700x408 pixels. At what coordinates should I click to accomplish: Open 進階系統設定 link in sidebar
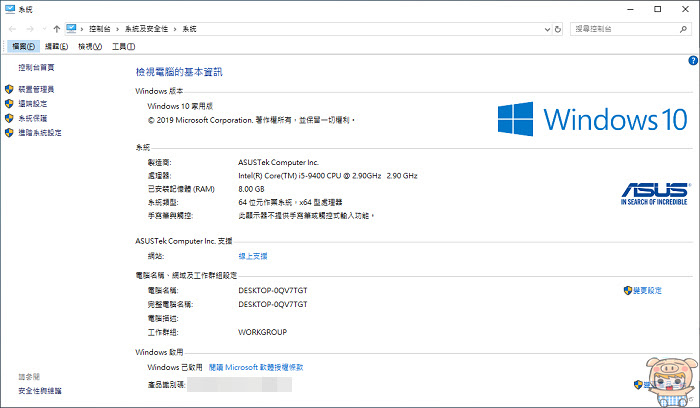pyautogui.click(x=40, y=133)
